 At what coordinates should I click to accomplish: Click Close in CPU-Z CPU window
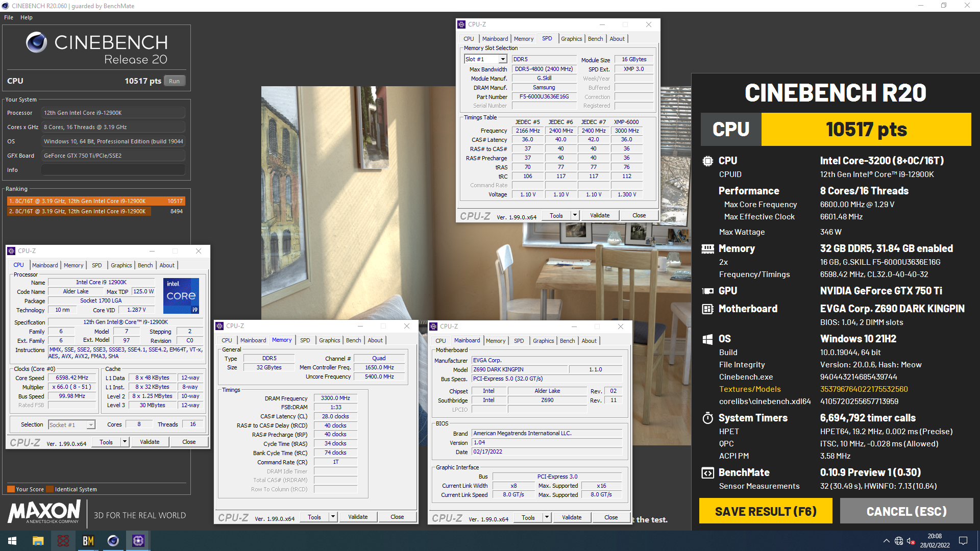point(189,442)
